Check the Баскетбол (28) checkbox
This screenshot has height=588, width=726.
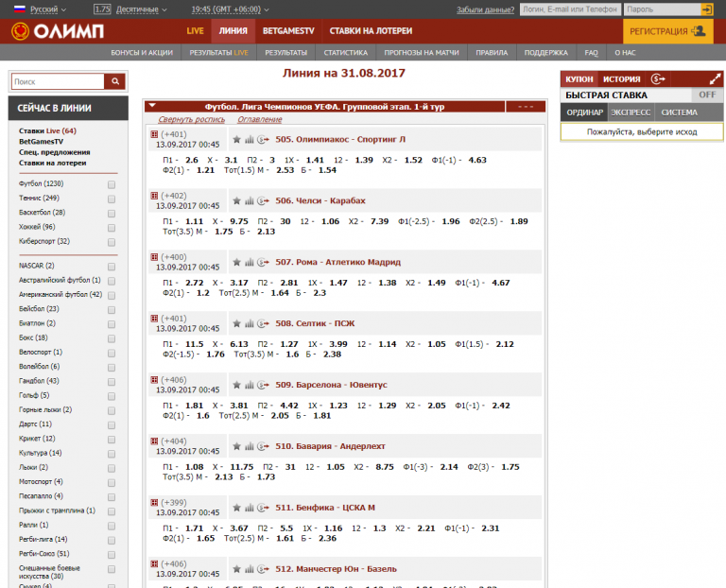coord(112,214)
